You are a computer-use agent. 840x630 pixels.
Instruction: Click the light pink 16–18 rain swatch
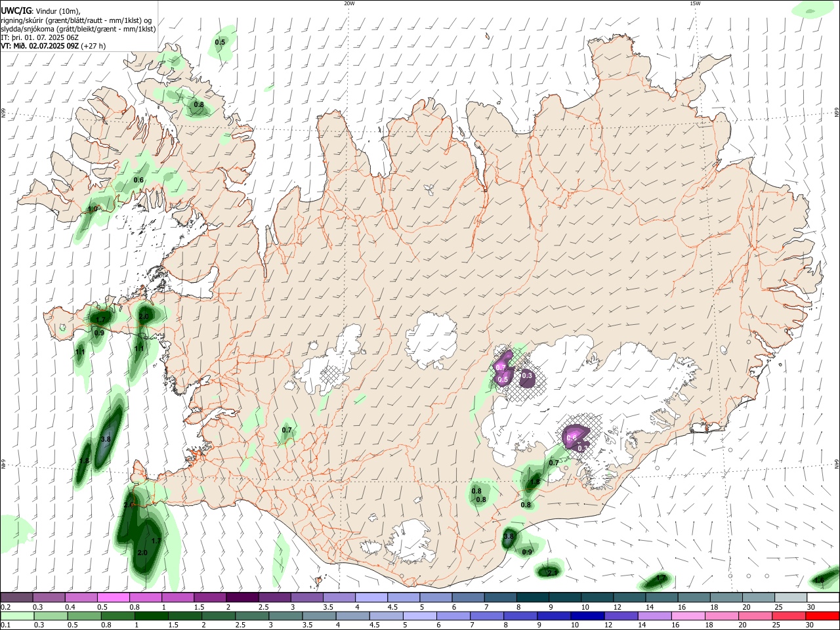coord(687,616)
